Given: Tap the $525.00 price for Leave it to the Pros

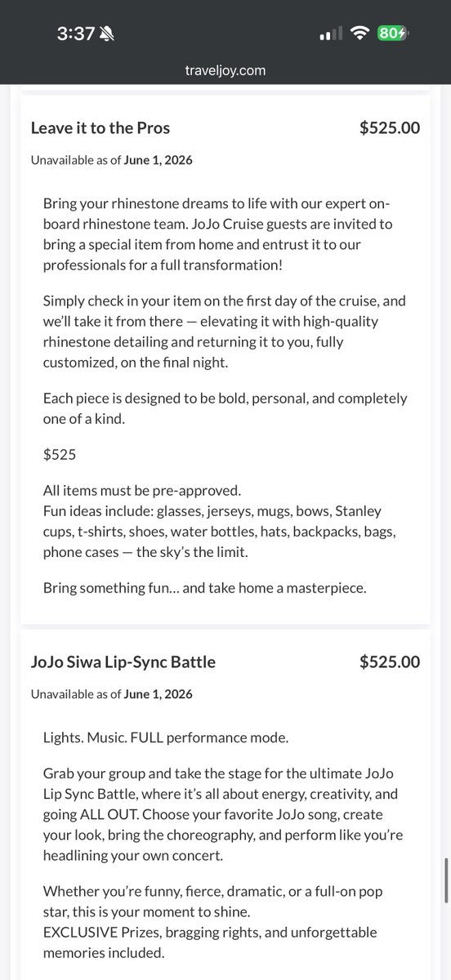Looking at the screenshot, I should point(390,127).
